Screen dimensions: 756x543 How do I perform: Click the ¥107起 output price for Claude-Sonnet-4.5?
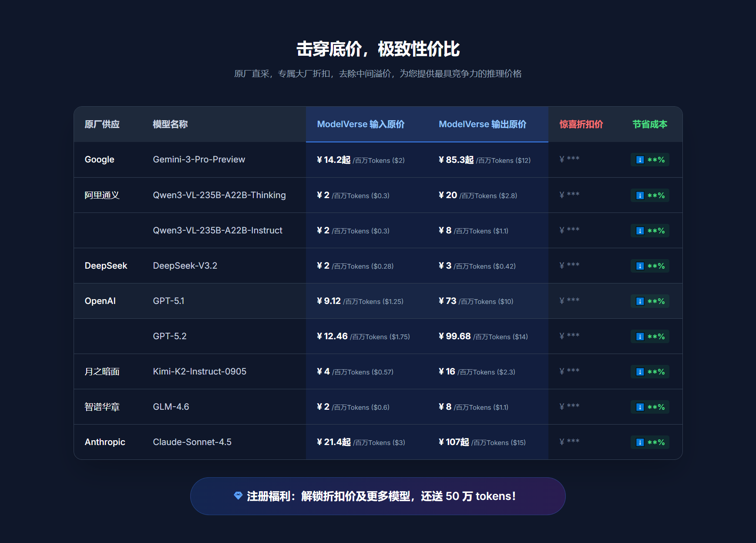pos(454,442)
